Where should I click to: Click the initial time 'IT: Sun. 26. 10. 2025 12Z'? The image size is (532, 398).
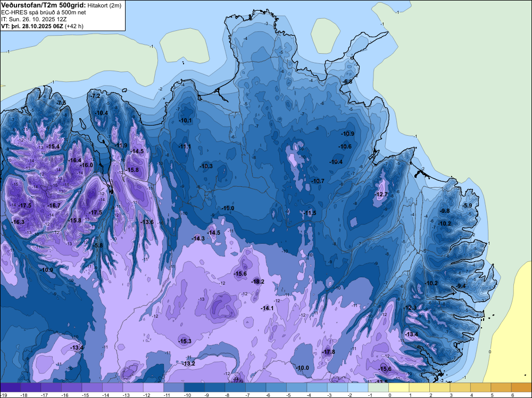34,19
